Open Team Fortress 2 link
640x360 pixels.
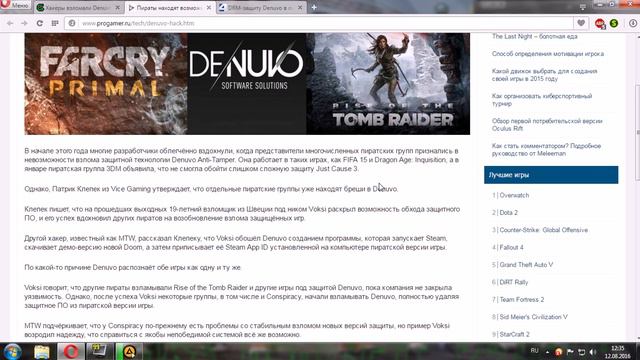(x=522, y=299)
